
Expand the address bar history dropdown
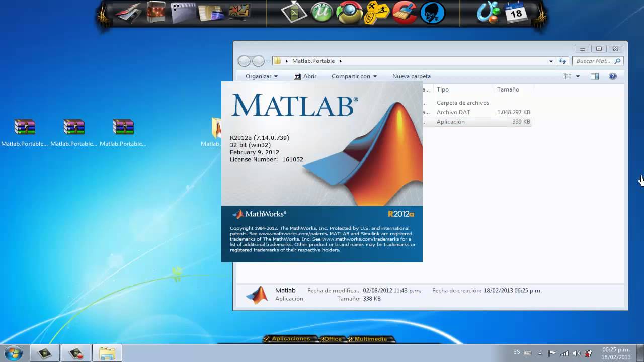point(551,61)
